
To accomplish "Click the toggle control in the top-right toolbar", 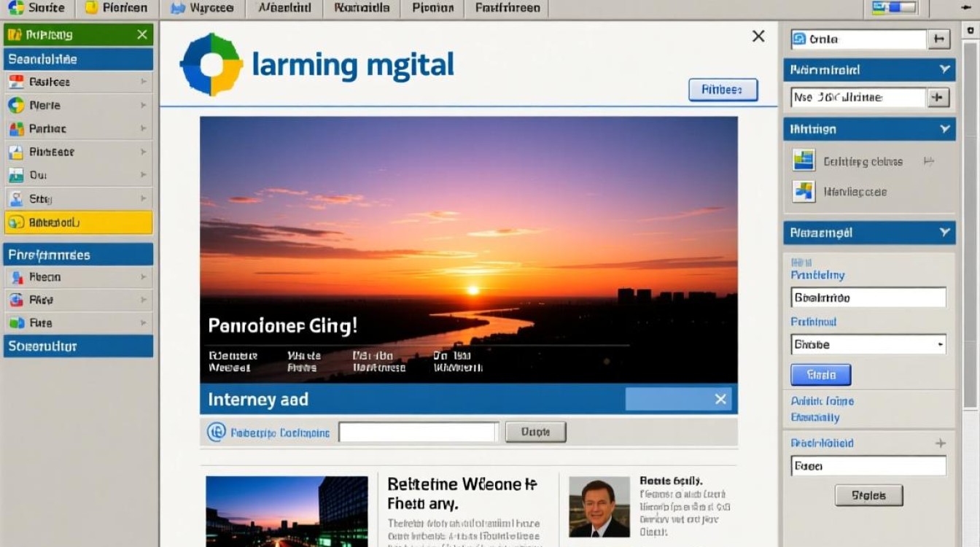I will [x=893, y=8].
